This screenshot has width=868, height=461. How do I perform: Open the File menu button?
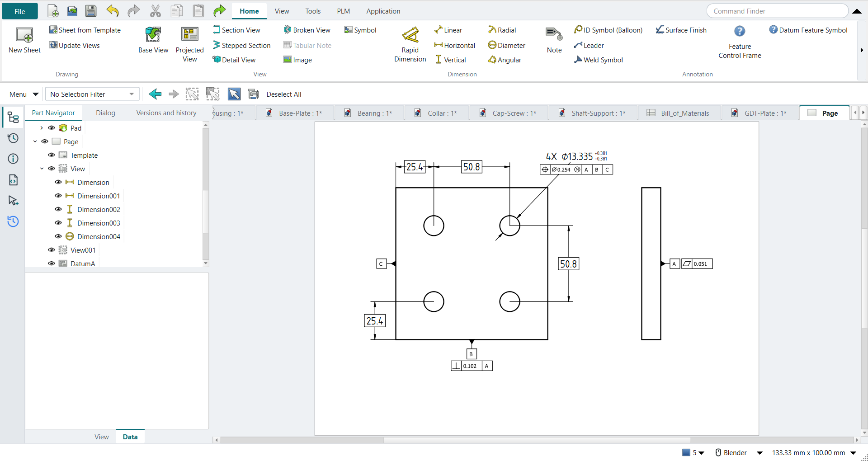point(20,11)
